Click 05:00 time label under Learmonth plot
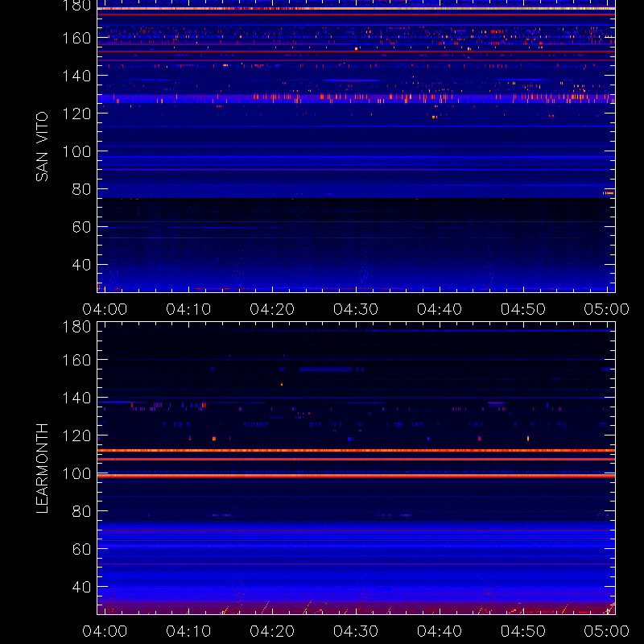 (607, 631)
